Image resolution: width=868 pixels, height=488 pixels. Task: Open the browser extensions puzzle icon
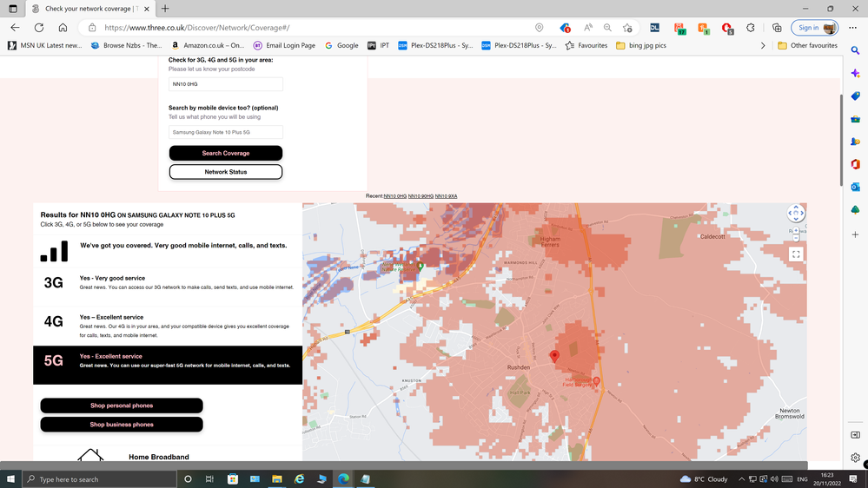[751, 28]
